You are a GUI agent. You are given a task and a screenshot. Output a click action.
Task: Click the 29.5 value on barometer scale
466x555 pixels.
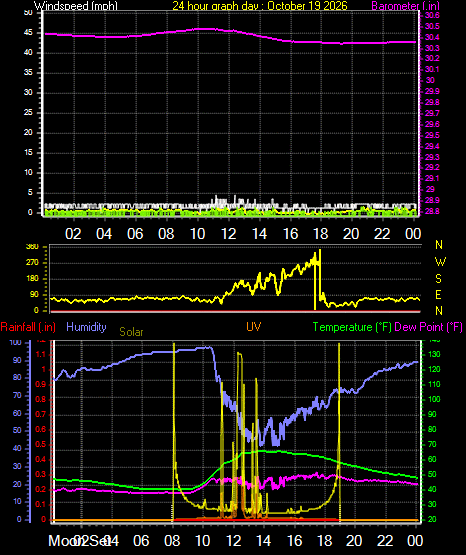click(x=432, y=135)
